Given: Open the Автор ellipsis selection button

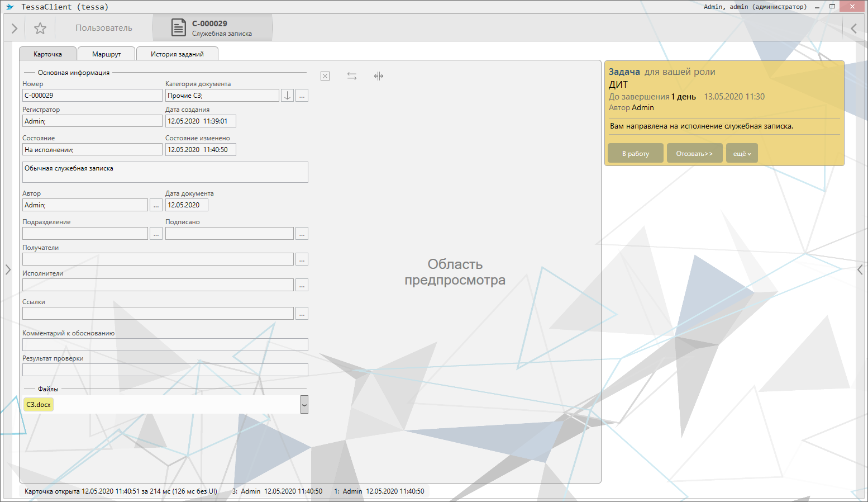Looking at the screenshot, I should pyautogui.click(x=156, y=205).
